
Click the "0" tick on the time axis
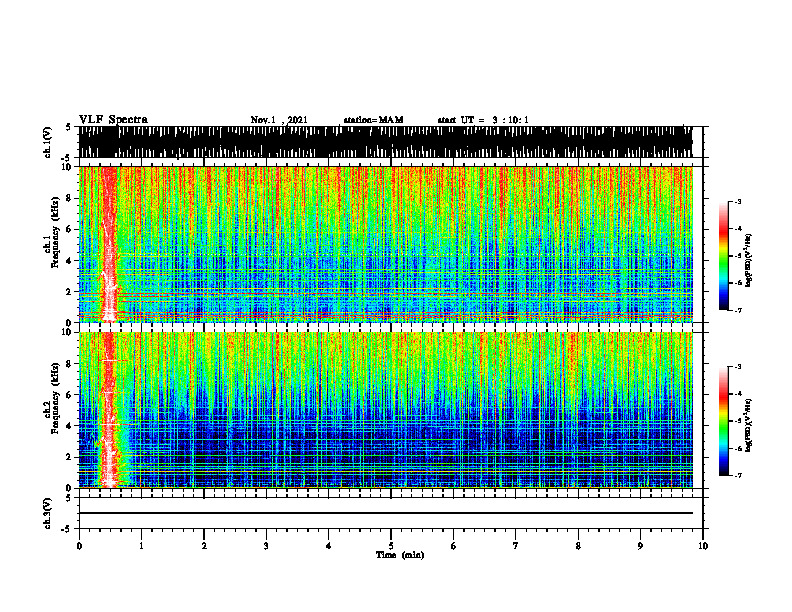click(x=79, y=546)
